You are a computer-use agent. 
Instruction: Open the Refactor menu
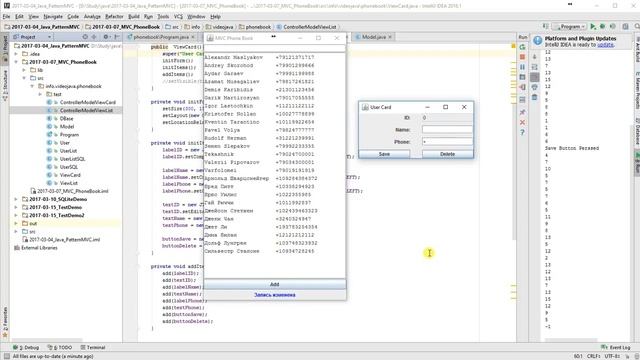tap(114, 16)
